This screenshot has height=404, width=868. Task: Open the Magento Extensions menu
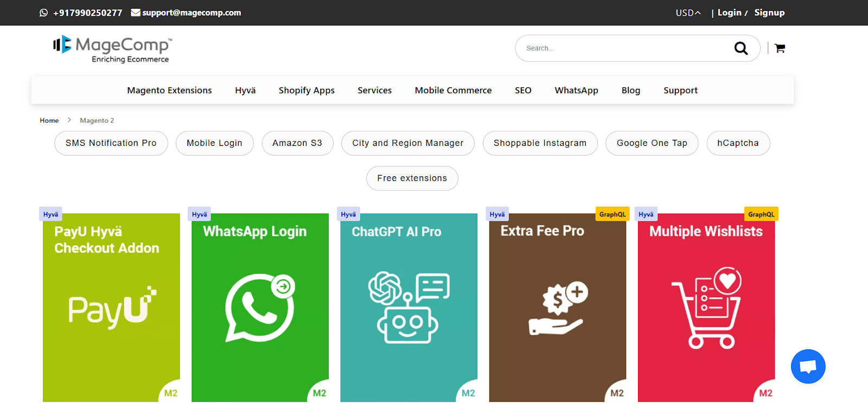(x=169, y=90)
